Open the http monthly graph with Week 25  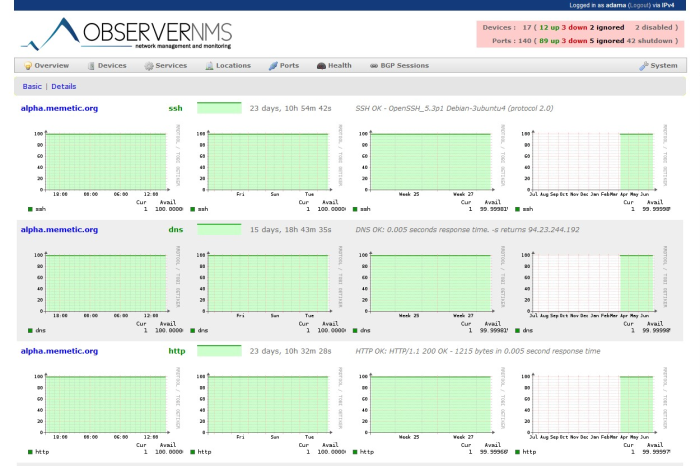pyautogui.click(x=431, y=412)
